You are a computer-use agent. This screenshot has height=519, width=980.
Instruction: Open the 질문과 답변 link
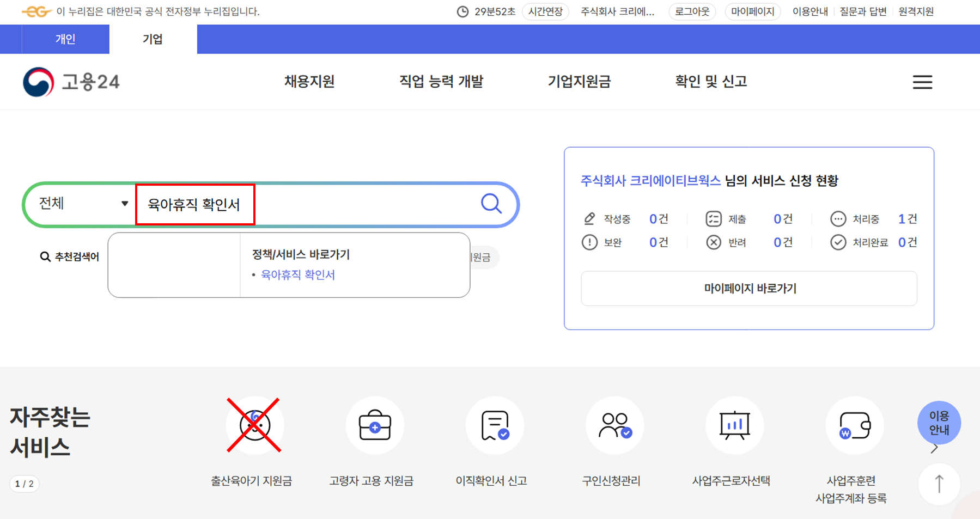[863, 11]
